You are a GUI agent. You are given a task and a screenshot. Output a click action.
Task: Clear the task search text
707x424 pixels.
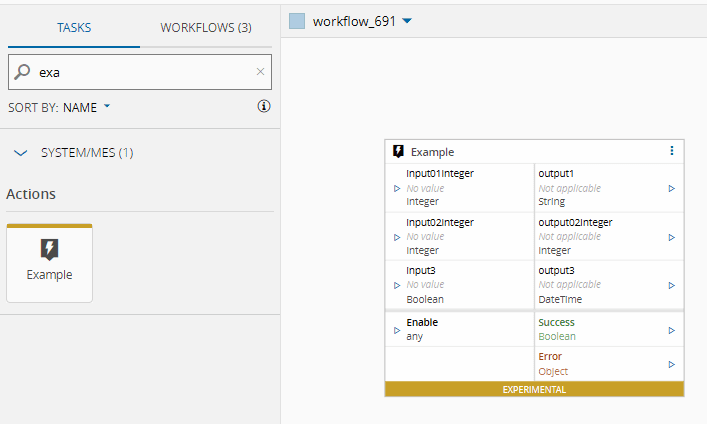[x=261, y=72]
